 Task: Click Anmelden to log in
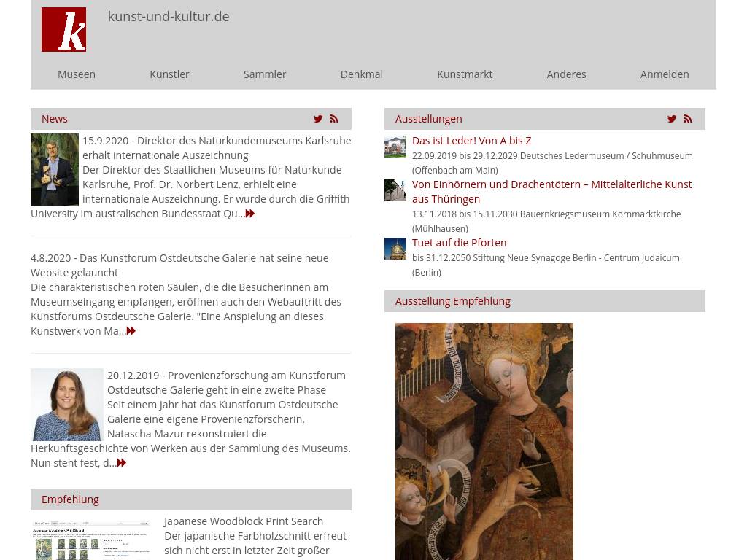pyautogui.click(x=665, y=74)
